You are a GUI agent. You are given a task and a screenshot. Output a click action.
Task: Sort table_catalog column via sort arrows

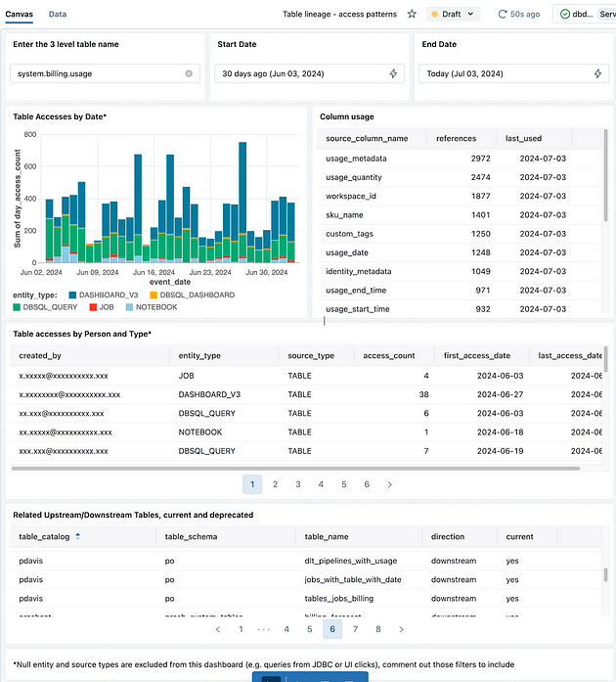[x=78, y=536]
